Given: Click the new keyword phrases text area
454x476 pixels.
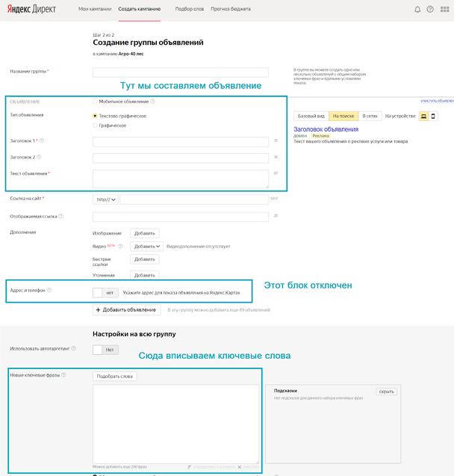Looking at the screenshot, I should [175, 424].
